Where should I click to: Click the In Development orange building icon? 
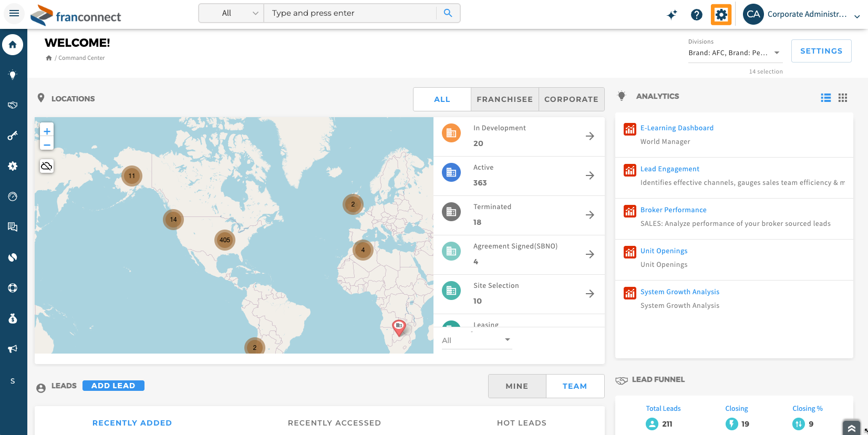coord(451,133)
